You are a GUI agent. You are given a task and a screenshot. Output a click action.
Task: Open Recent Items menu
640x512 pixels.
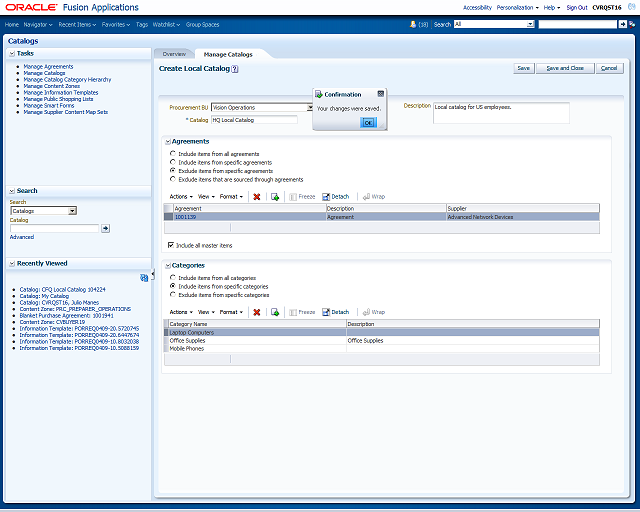[x=77, y=24]
